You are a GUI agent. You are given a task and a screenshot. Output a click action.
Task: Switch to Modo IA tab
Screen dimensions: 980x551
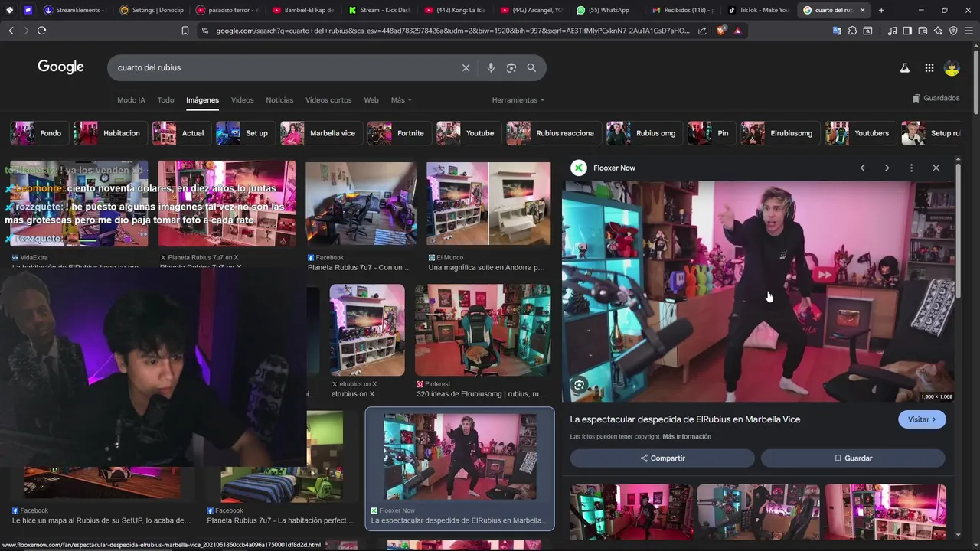[x=131, y=100]
